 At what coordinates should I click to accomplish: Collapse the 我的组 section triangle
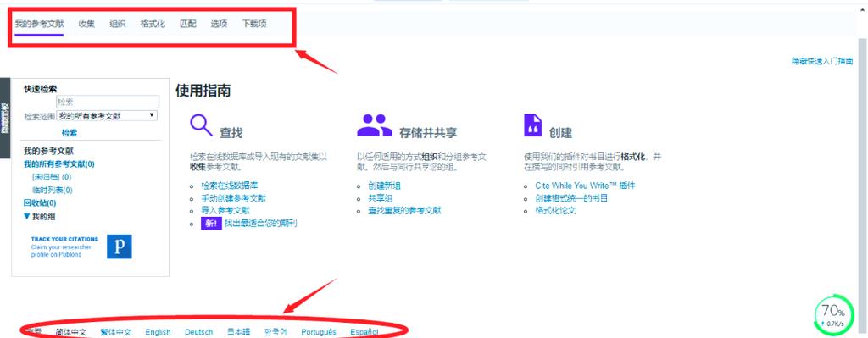pyautogui.click(x=26, y=216)
